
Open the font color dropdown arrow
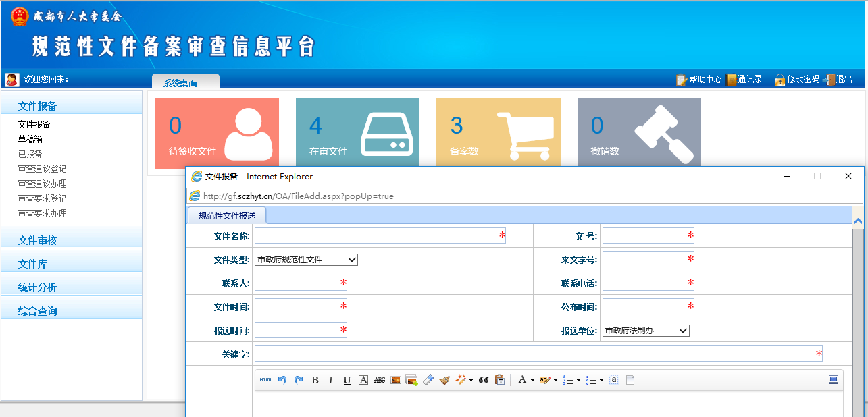click(532, 381)
